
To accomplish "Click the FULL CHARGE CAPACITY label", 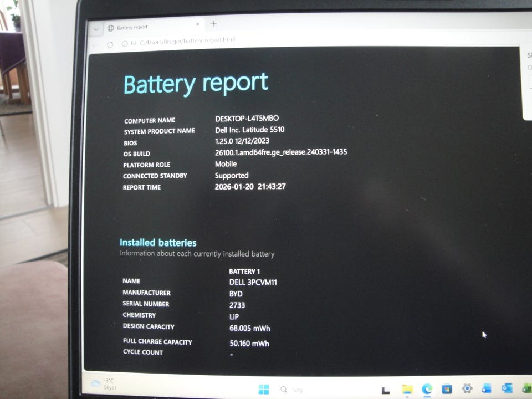I will pyautogui.click(x=157, y=342).
